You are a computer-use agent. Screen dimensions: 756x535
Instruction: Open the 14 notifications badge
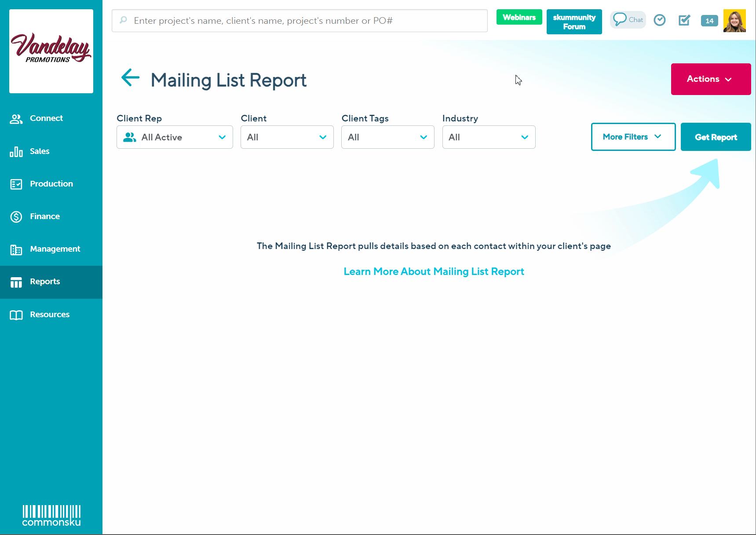click(x=709, y=21)
